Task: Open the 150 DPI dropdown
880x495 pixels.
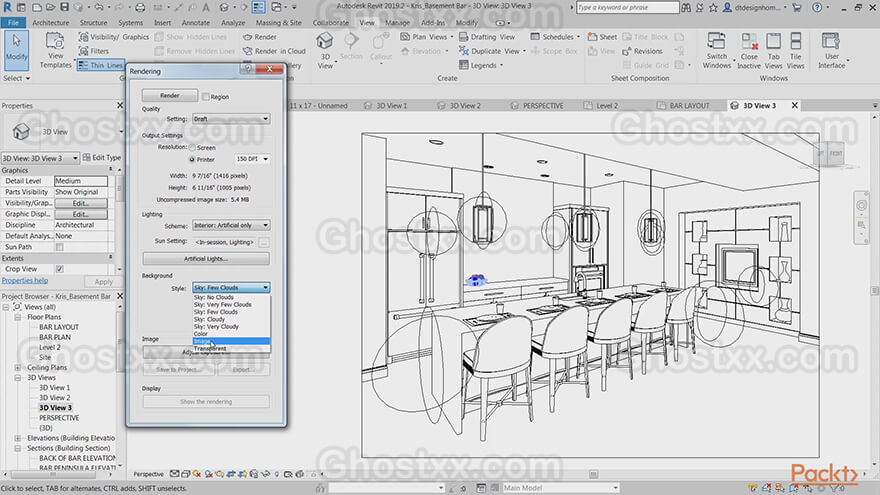Action: [251, 159]
